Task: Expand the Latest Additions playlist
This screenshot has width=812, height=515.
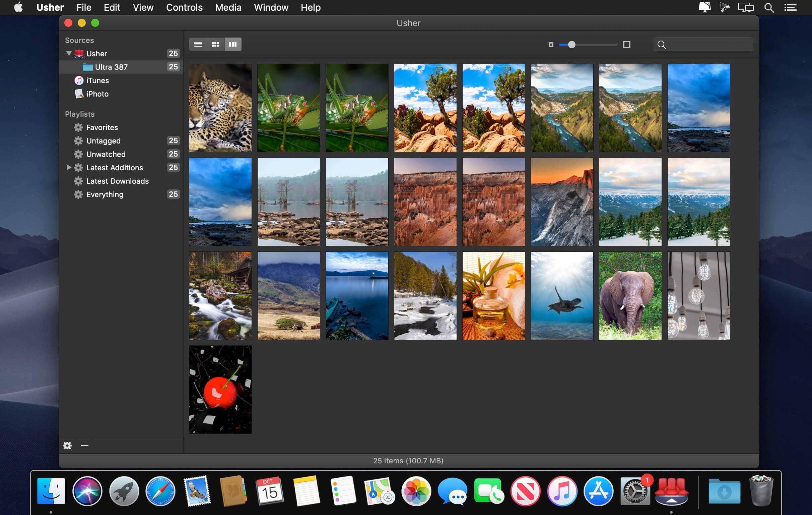Action: (x=68, y=167)
